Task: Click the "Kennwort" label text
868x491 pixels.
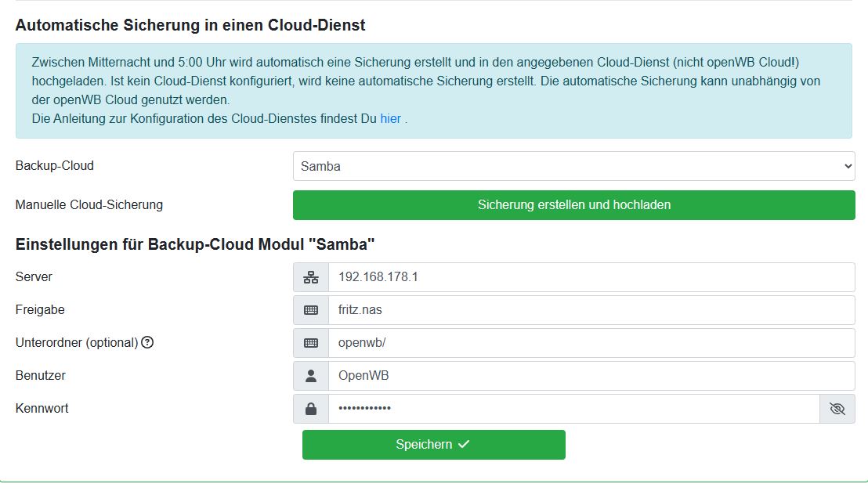Action: (x=42, y=408)
